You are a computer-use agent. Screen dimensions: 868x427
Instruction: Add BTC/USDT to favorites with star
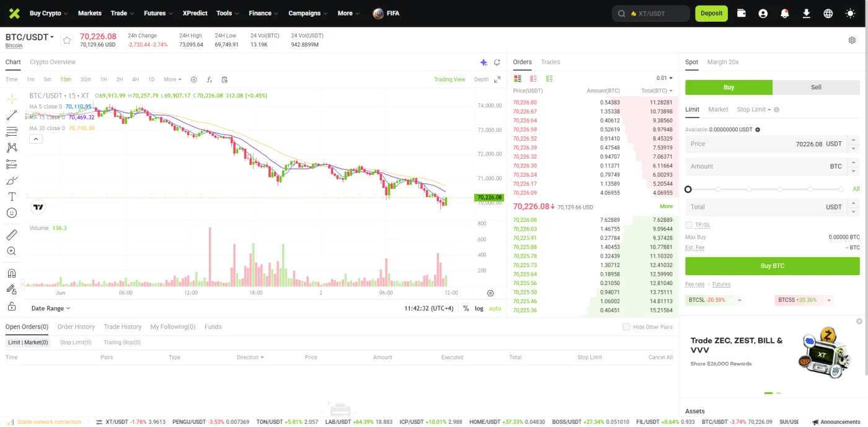(x=67, y=40)
